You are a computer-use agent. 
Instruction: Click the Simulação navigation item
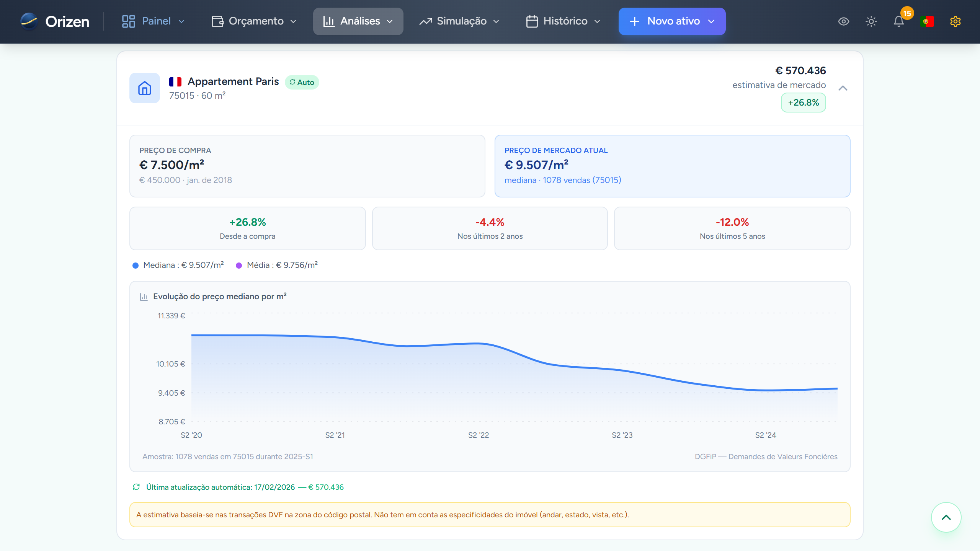pyautogui.click(x=459, y=21)
